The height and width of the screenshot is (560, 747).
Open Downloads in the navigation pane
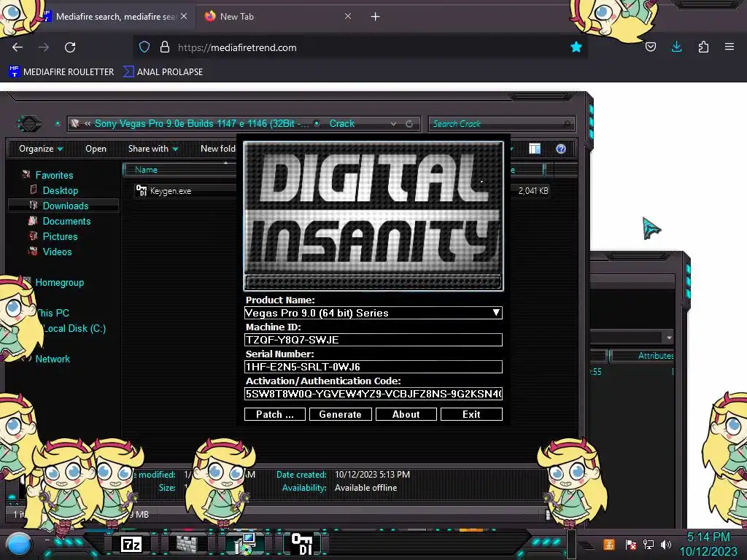point(65,206)
